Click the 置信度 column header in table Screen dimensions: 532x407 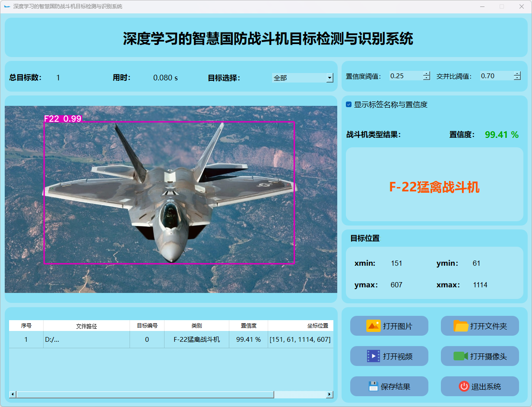[x=248, y=326]
